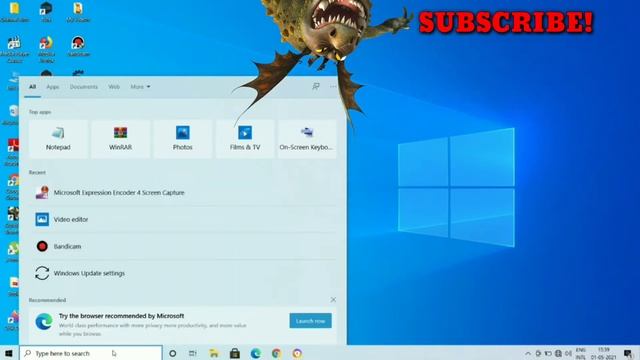The image size is (640, 360).
Task: Open the Windows Start button
Action: pyautogui.click(x=9, y=353)
